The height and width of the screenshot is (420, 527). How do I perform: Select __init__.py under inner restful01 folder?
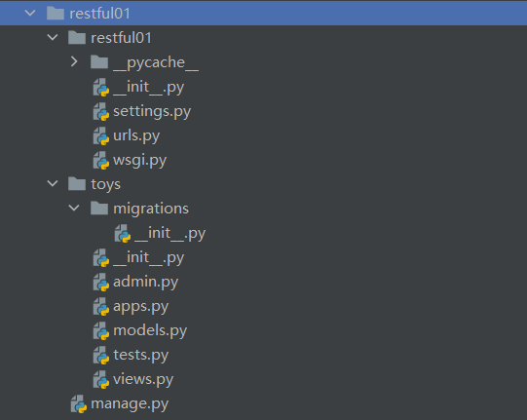[149, 88]
